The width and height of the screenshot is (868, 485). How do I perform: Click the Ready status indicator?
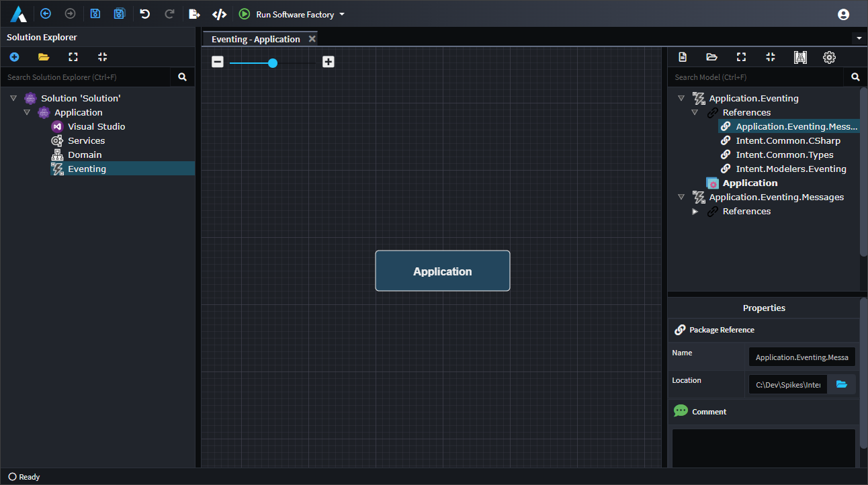point(24,477)
